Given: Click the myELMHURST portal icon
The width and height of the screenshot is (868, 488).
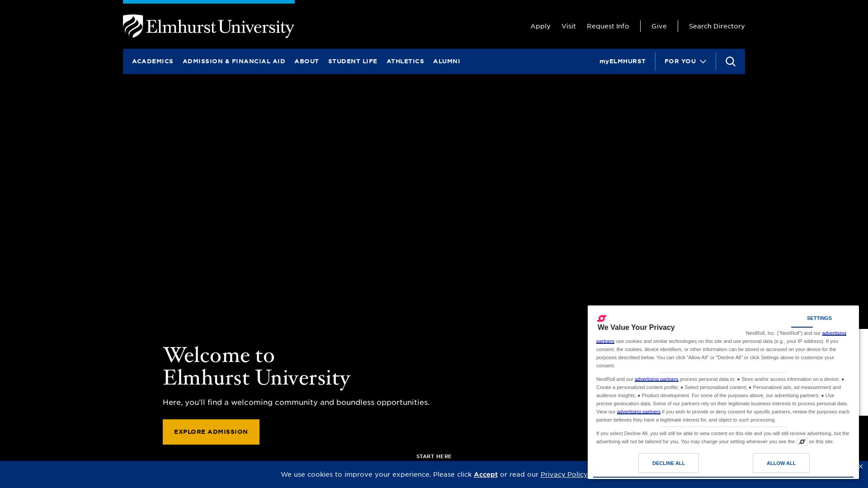Looking at the screenshot, I should coord(623,61).
